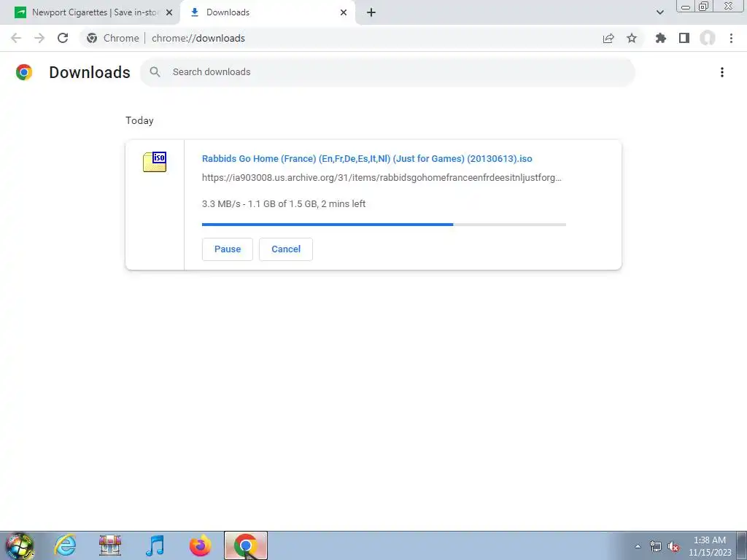Show hidden system tray icons

(x=638, y=546)
